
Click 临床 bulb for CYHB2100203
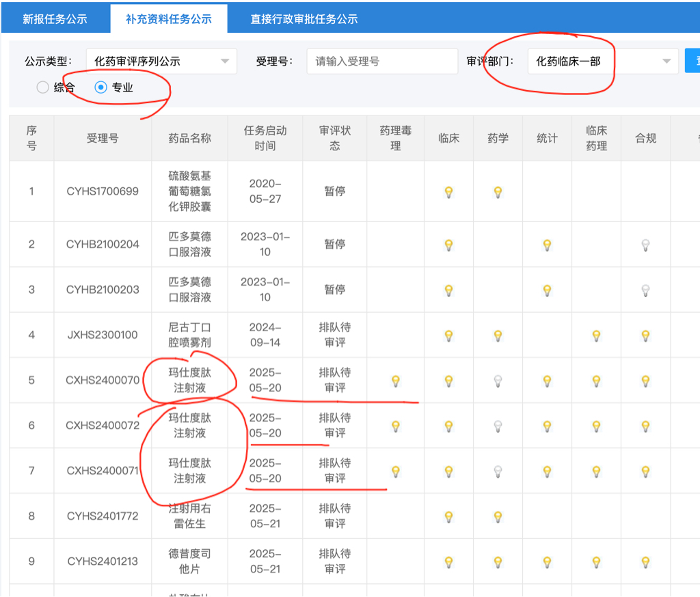448,290
